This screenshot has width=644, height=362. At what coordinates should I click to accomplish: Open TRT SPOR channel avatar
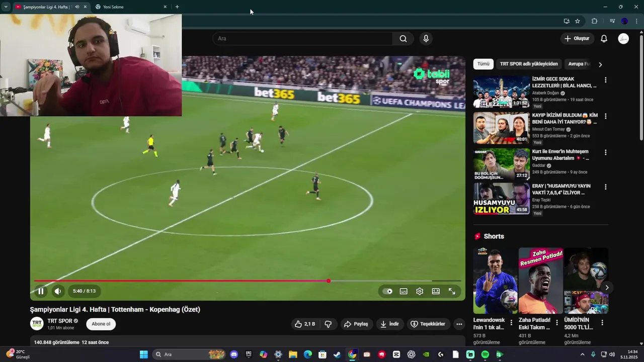tap(37, 324)
